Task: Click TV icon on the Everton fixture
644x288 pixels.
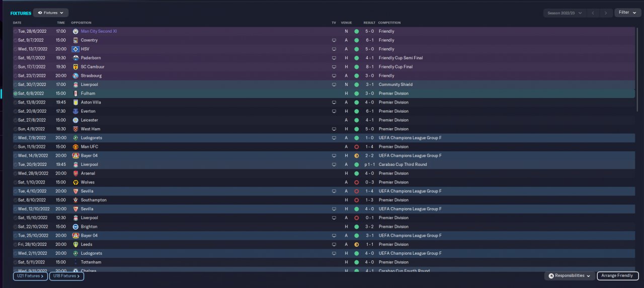Action: point(334,111)
